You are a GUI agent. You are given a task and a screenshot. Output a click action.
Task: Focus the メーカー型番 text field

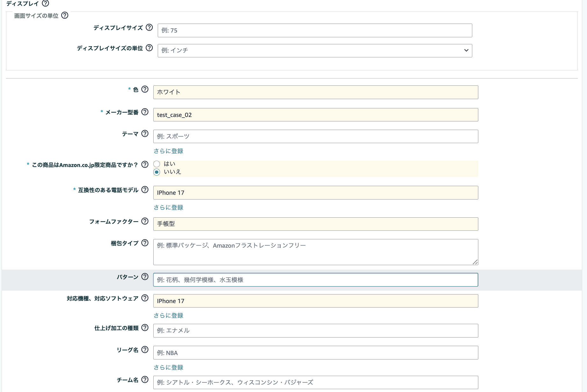(x=315, y=115)
